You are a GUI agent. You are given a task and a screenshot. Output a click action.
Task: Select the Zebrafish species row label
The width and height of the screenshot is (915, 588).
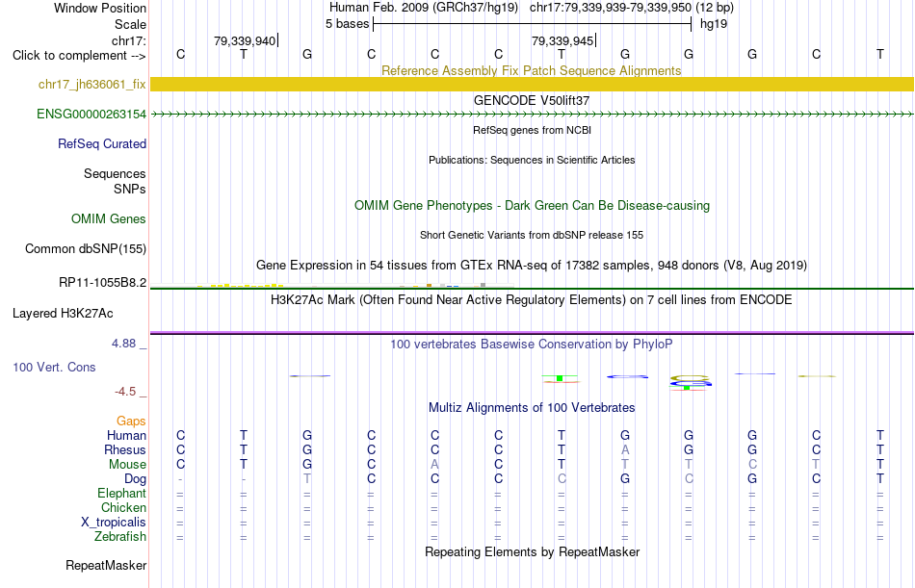[120, 537]
